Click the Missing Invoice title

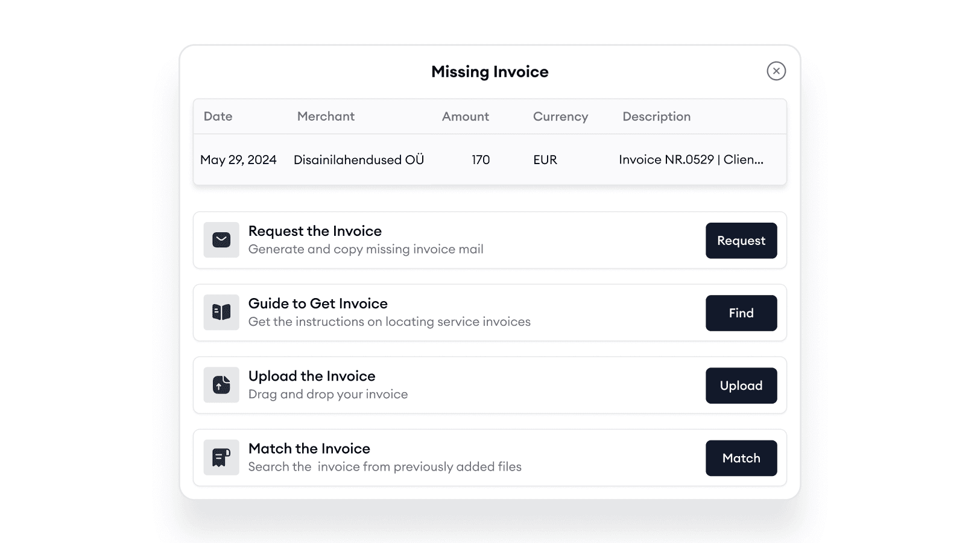coord(490,71)
